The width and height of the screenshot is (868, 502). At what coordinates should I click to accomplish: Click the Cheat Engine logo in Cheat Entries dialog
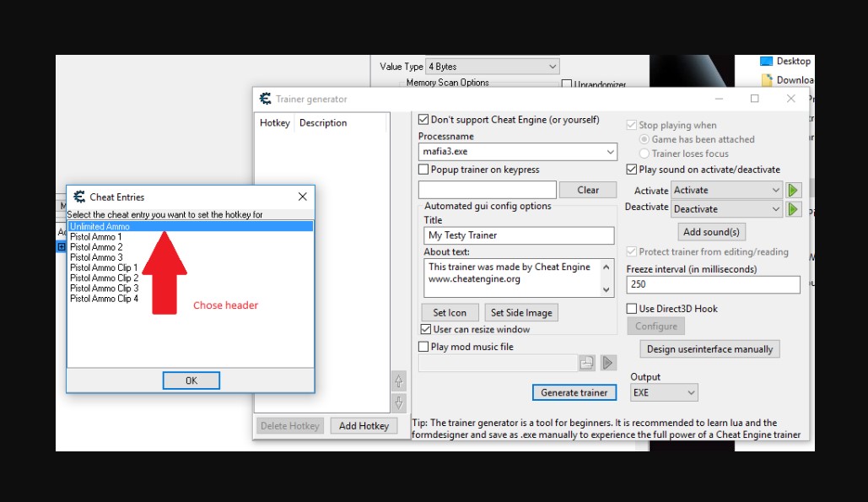[x=79, y=197]
